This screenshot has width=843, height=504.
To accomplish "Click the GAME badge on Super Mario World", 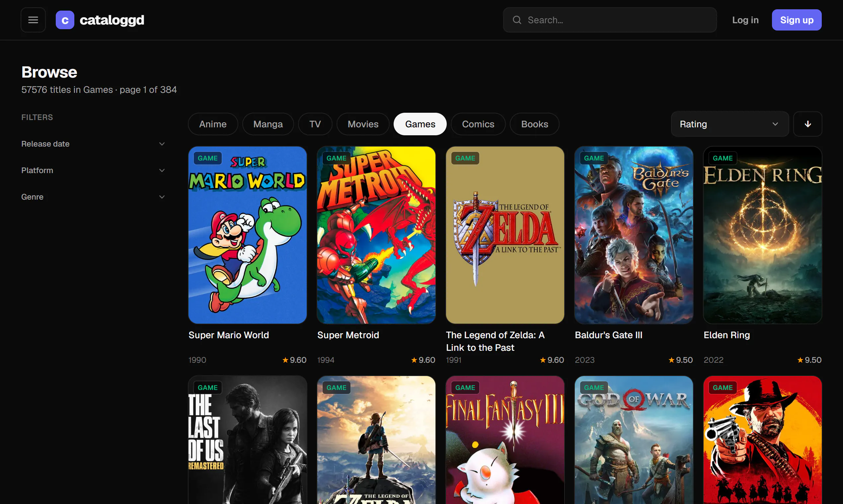I will click(207, 158).
